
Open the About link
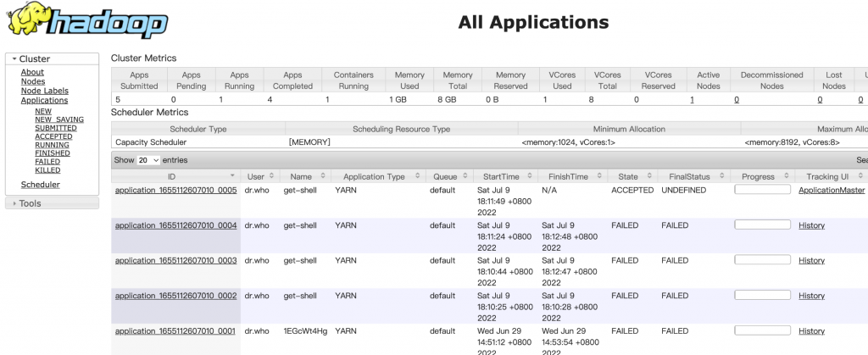(32, 72)
